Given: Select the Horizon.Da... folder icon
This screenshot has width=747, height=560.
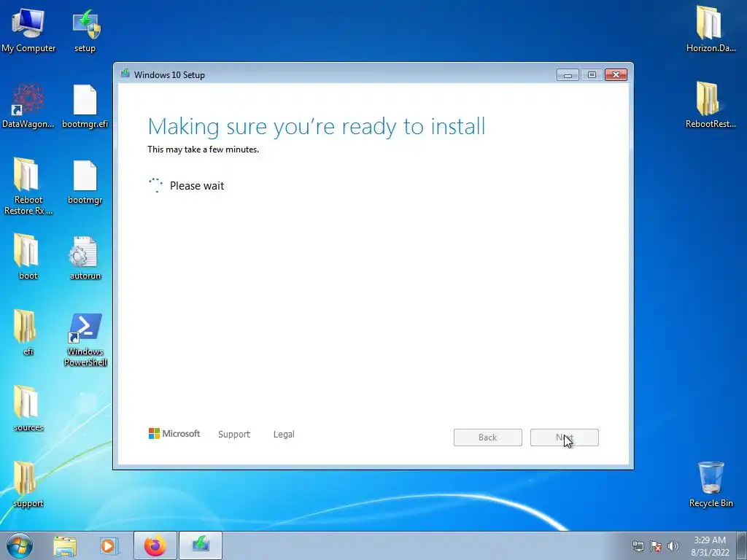Looking at the screenshot, I should (x=711, y=28).
